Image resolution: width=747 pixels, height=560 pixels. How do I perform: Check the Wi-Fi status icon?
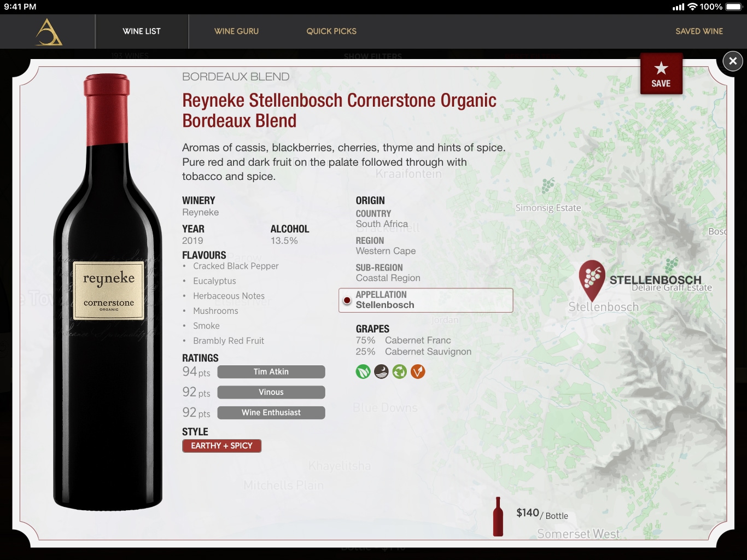click(x=692, y=7)
